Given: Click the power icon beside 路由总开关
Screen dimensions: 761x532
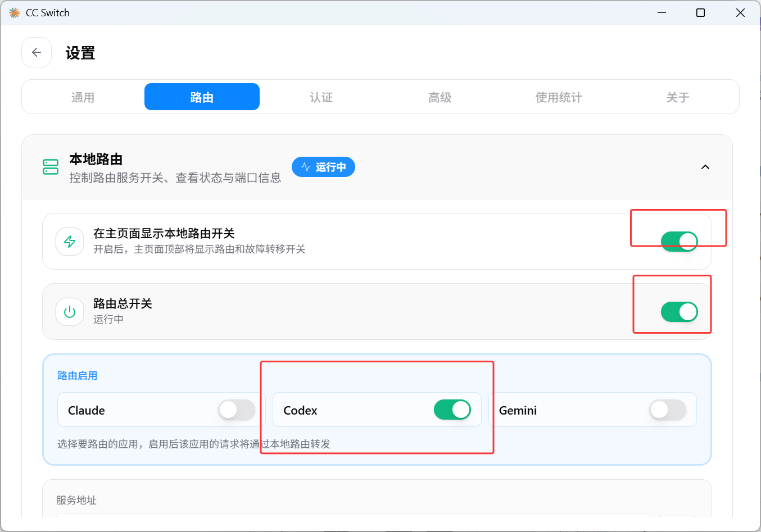Looking at the screenshot, I should pos(70,312).
